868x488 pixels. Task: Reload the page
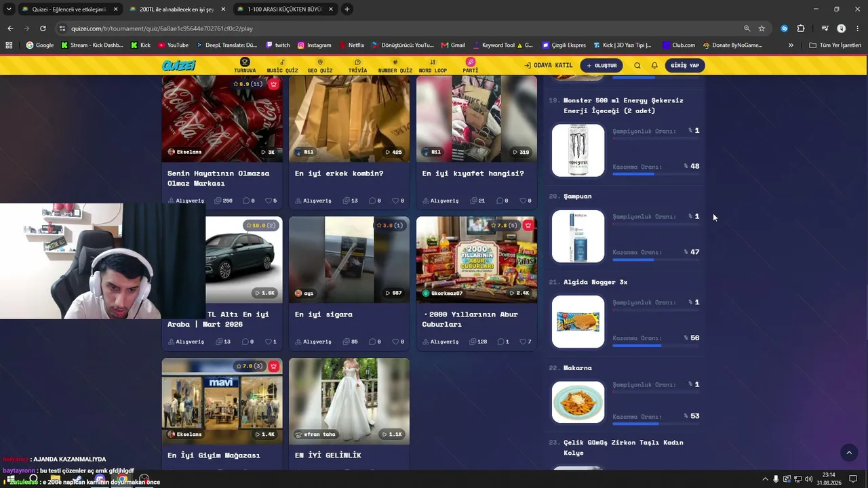(43, 28)
